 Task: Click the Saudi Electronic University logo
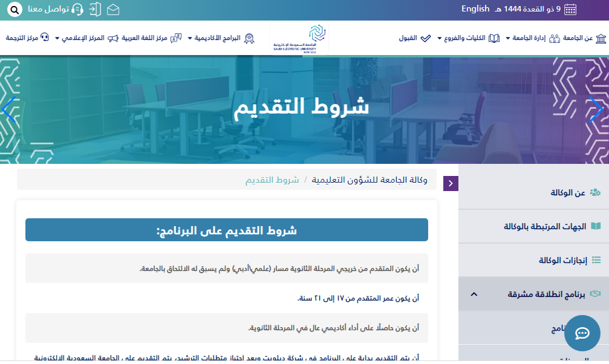point(299,39)
